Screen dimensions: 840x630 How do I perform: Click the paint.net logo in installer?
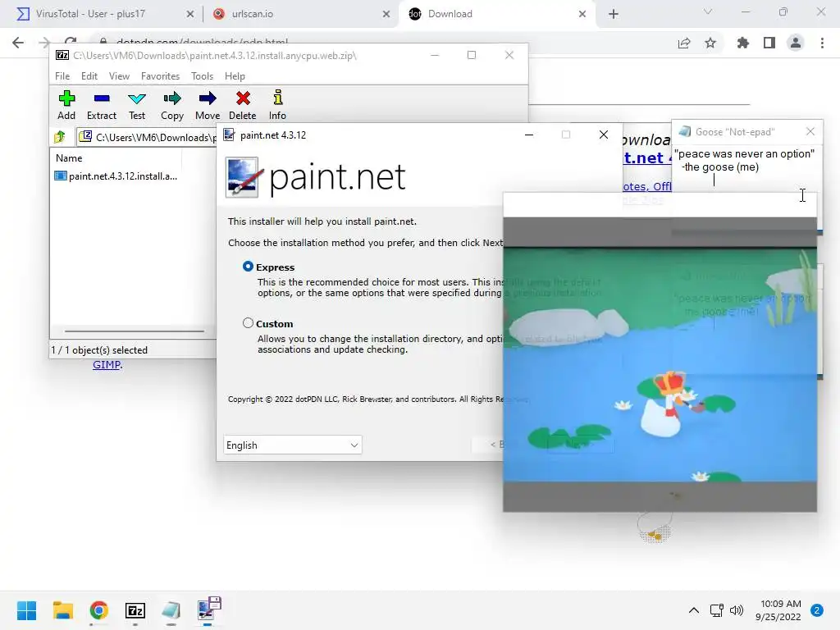[316, 177]
